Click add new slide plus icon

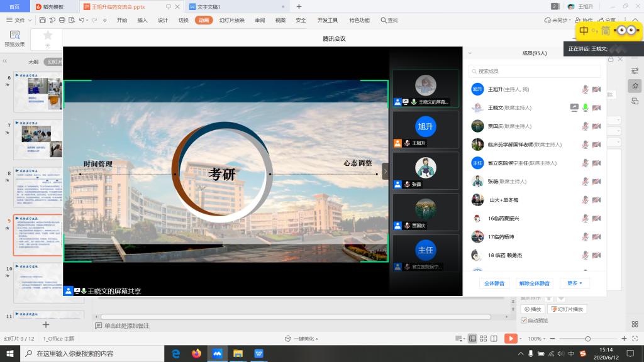(x=45, y=324)
